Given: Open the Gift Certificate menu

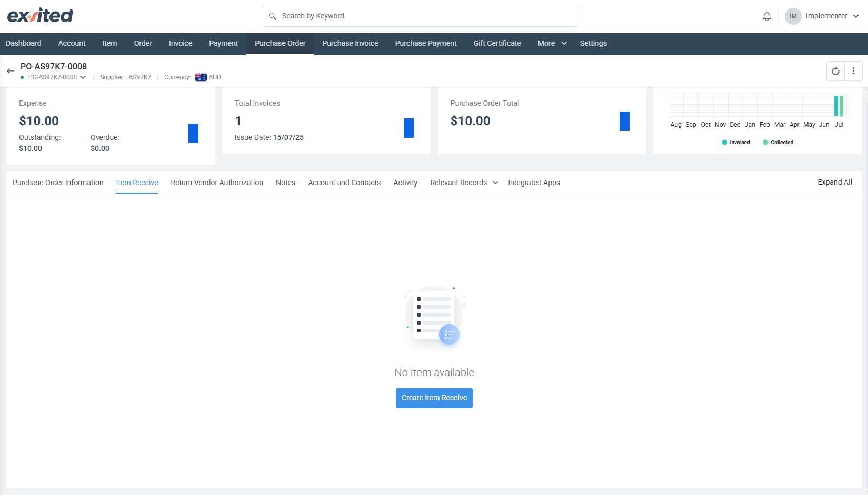Looking at the screenshot, I should click(497, 44).
